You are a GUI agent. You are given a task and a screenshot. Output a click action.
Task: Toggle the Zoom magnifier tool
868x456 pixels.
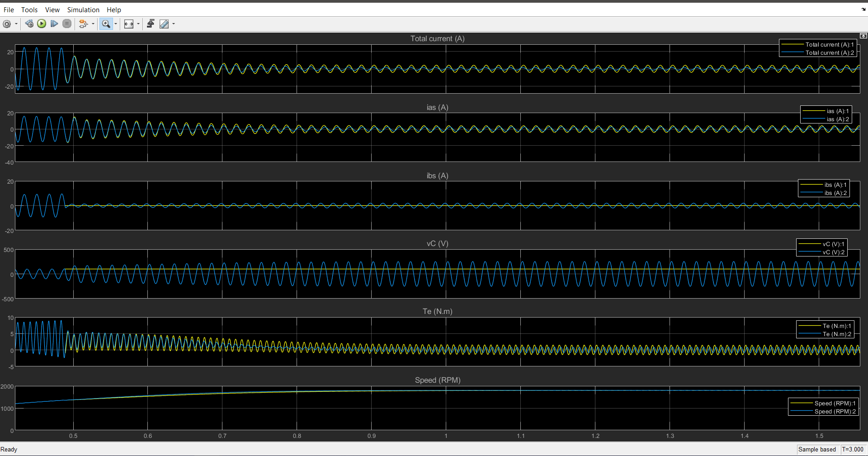coord(106,24)
